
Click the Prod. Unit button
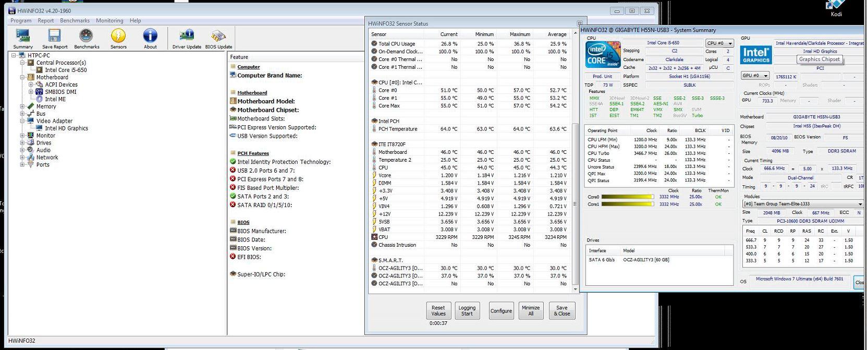603,76
